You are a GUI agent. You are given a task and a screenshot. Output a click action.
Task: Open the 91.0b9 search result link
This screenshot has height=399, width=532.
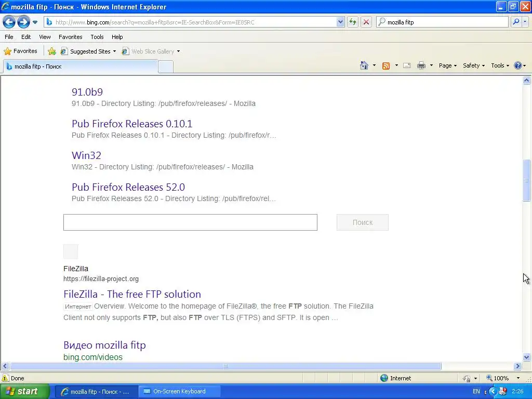click(87, 92)
